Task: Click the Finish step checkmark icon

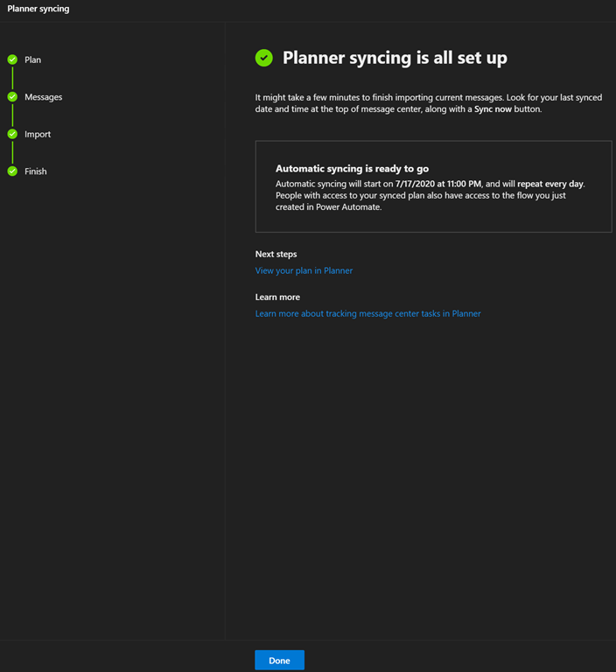Action: [x=12, y=171]
